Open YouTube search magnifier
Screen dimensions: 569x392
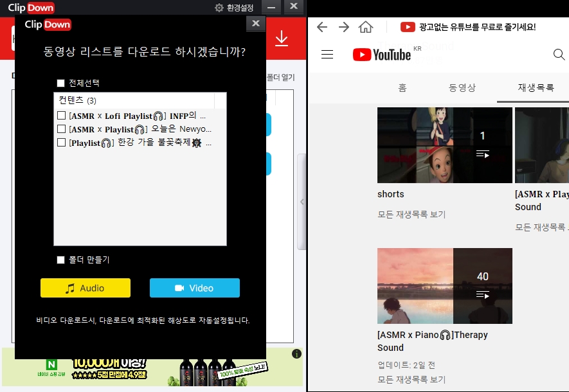tap(559, 55)
